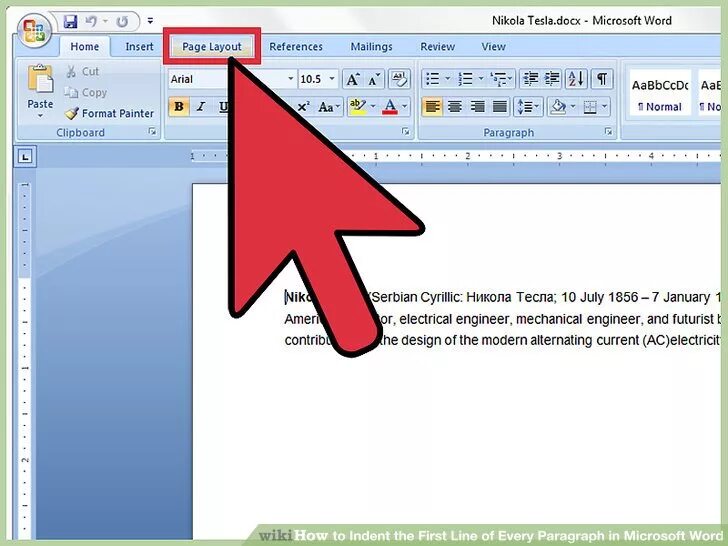
Task: Clear formatting with the eraser icon
Action: [x=399, y=79]
